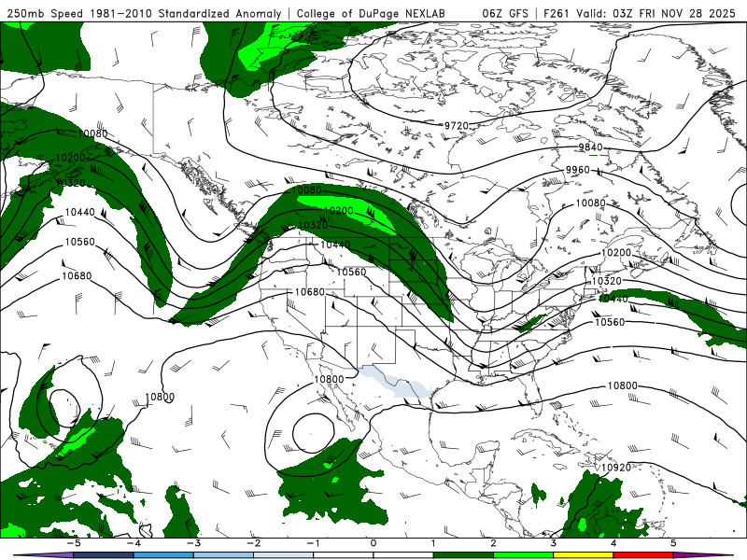Click the 'College of DuPage NEXLAB' header text
The image size is (747, 560).
pos(371,13)
